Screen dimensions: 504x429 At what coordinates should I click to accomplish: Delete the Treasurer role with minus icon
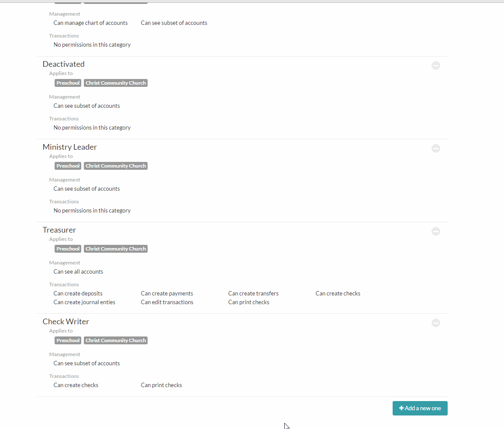436,231
